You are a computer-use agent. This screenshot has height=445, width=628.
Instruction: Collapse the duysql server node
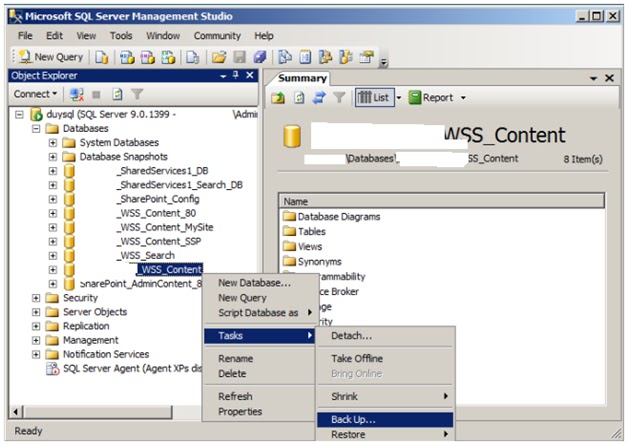[19, 115]
